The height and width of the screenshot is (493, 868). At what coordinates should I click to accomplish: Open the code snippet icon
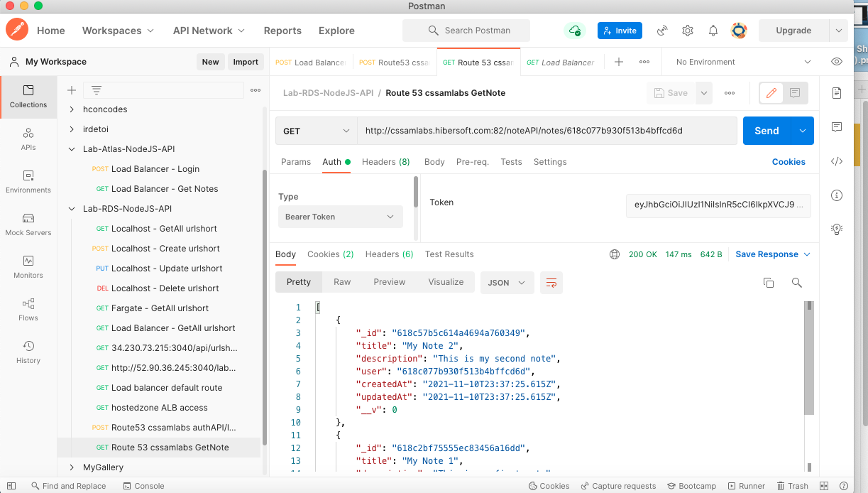pos(837,161)
